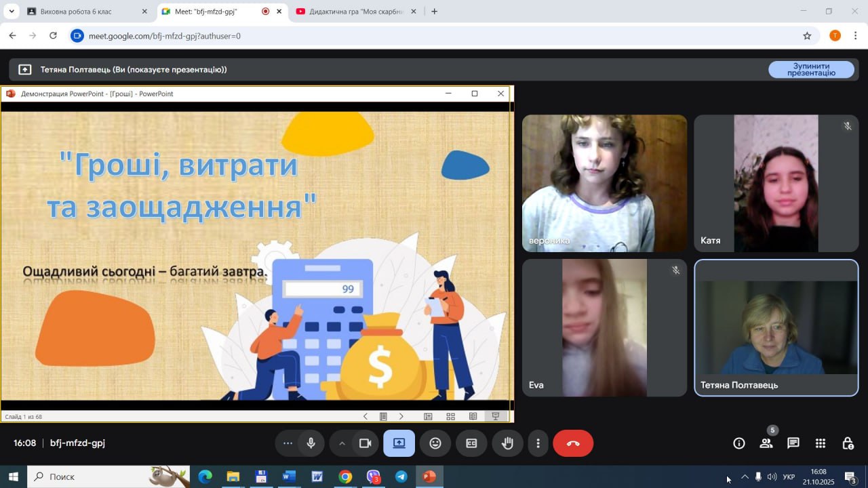Show the participants list

[x=766, y=443]
